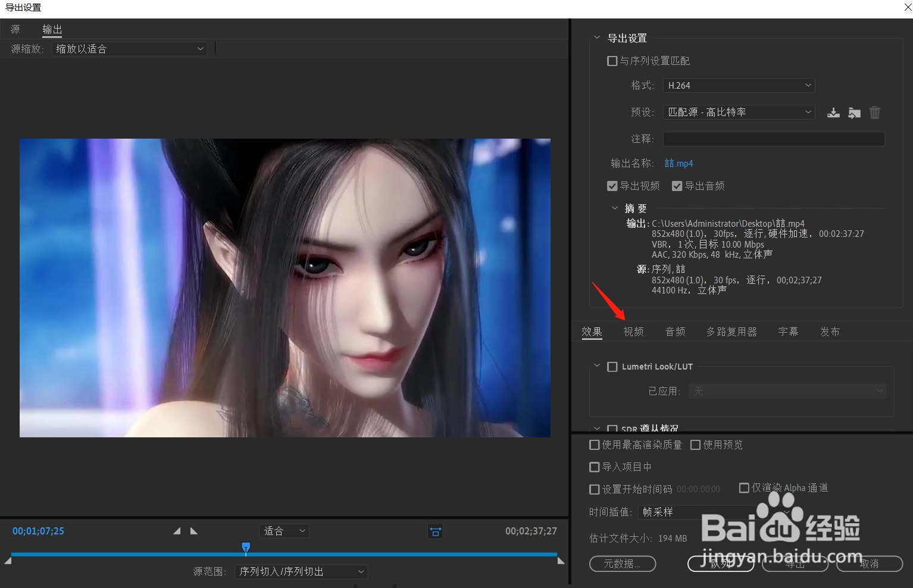The width and height of the screenshot is (913, 588).
Task: Switch to the Output tab
Action: pyautogui.click(x=52, y=30)
